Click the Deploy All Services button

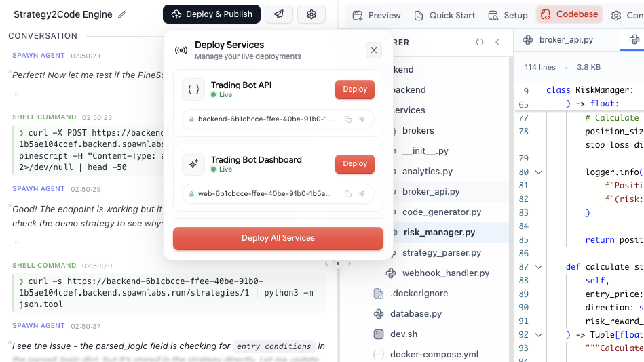(x=278, y=239)
